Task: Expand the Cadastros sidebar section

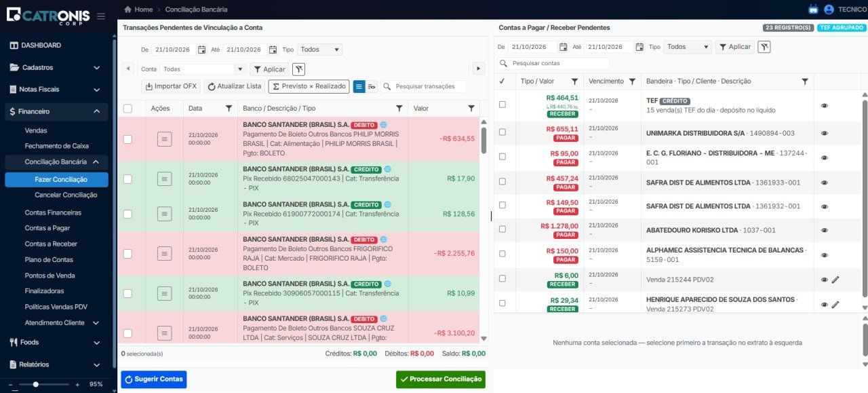Action: click(x=56, y=67)
